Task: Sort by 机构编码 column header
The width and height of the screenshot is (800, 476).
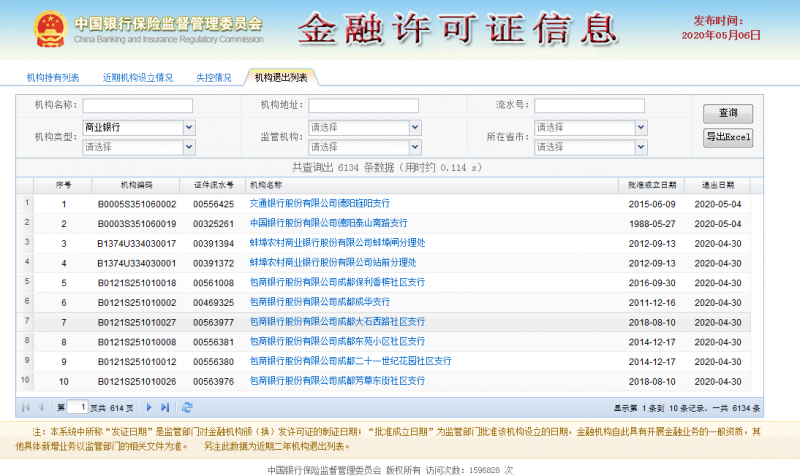Action: coord(136,185)
